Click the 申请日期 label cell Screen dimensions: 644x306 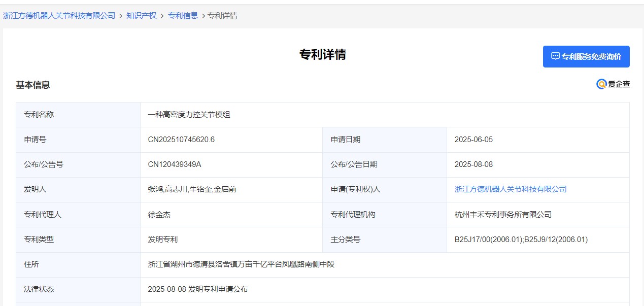pos(385,140)
